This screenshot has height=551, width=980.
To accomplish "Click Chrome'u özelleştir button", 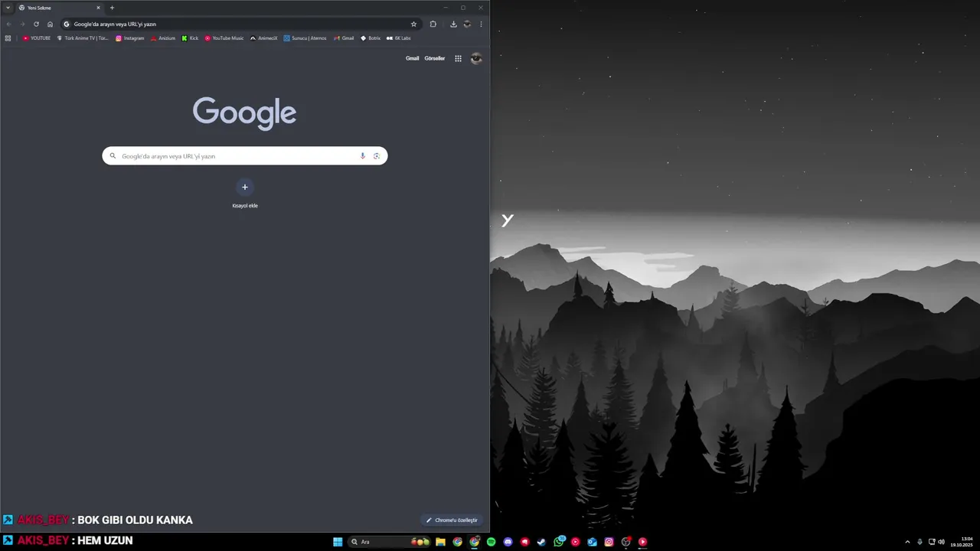I will [x=452, y=520].
